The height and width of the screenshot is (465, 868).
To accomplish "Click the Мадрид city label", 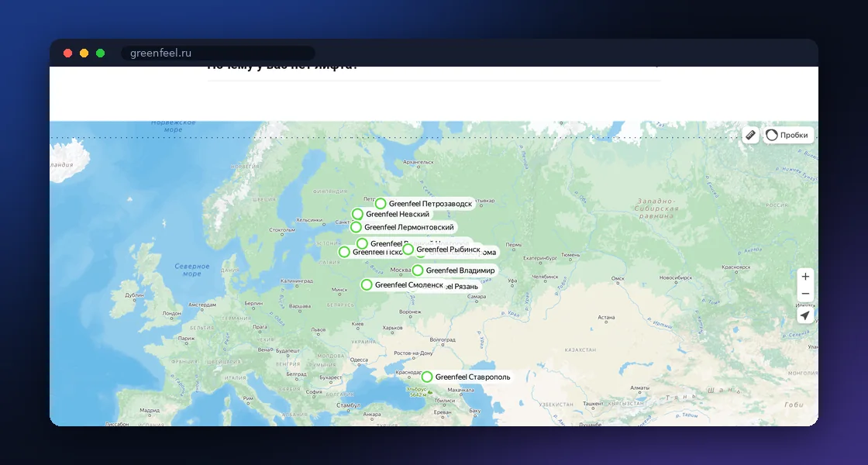I will point(150,412).
